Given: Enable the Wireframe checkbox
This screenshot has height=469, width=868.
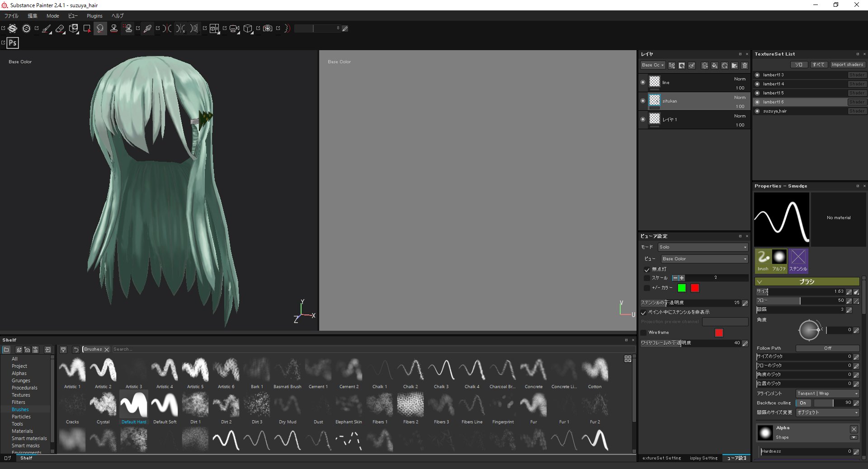Looking at the screenshot, I should [643, 333].
